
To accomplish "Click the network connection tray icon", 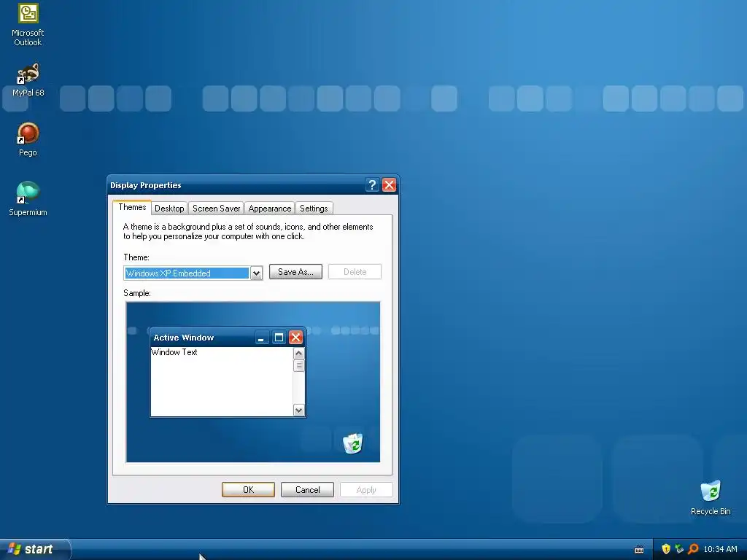I will 679,549.
